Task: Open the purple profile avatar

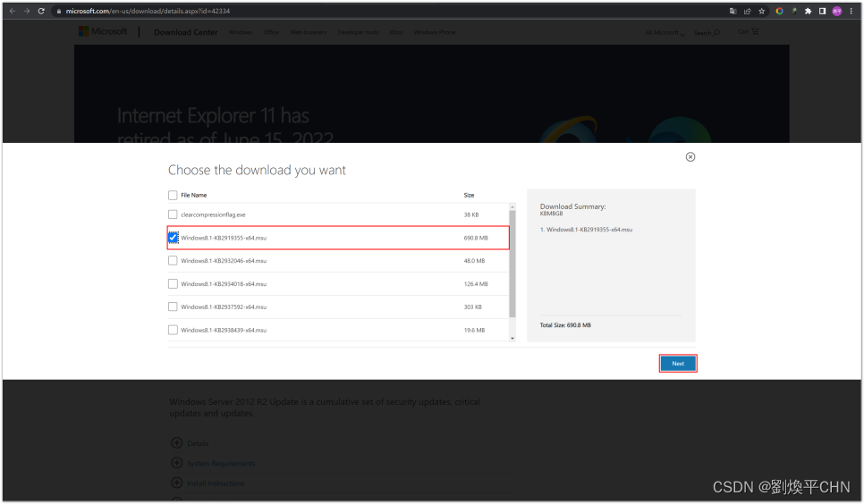Action: point(837,11)
